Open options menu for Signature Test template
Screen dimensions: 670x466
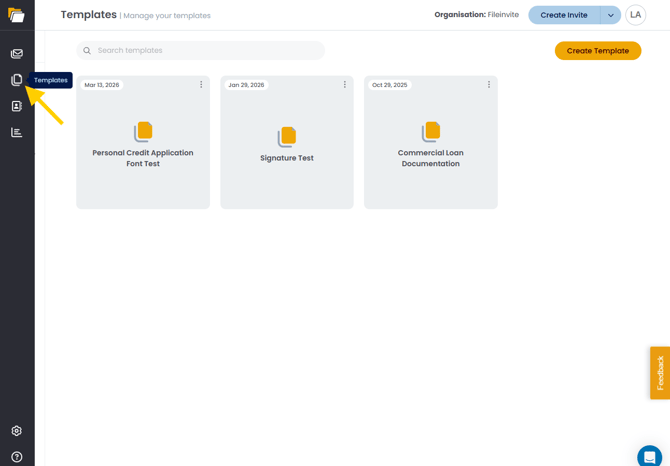(345, 85)
